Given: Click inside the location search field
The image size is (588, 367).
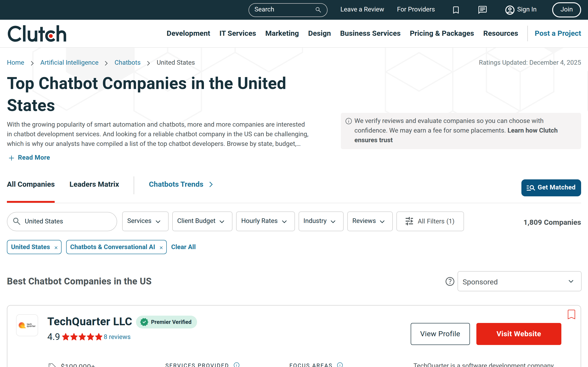Looking at the screenshot, I should 62,221.
